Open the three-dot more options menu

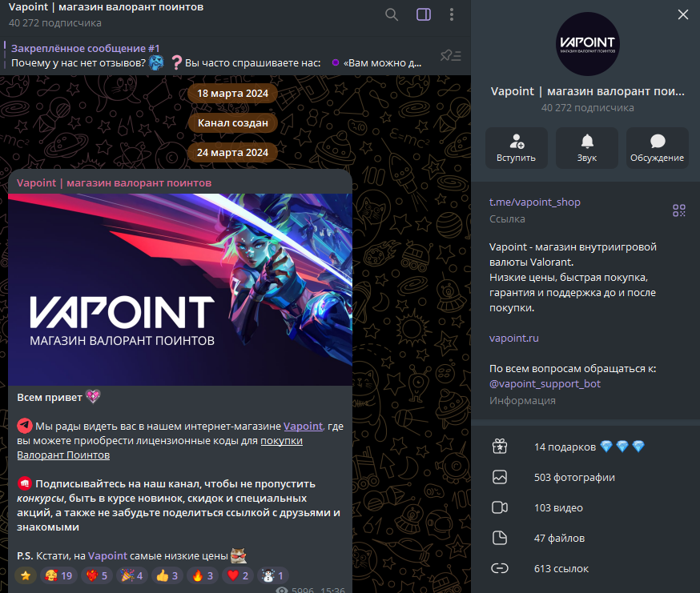coord(452,14)
